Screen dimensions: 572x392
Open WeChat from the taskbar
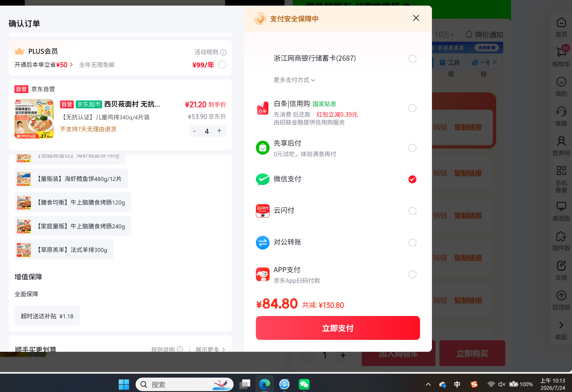(304, 384)
